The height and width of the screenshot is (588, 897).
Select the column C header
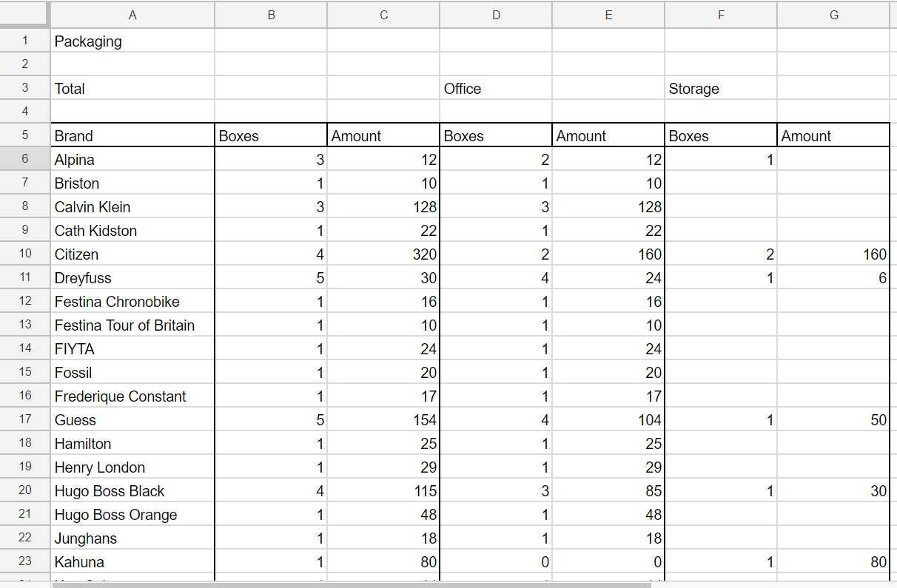tap(383, 15)
